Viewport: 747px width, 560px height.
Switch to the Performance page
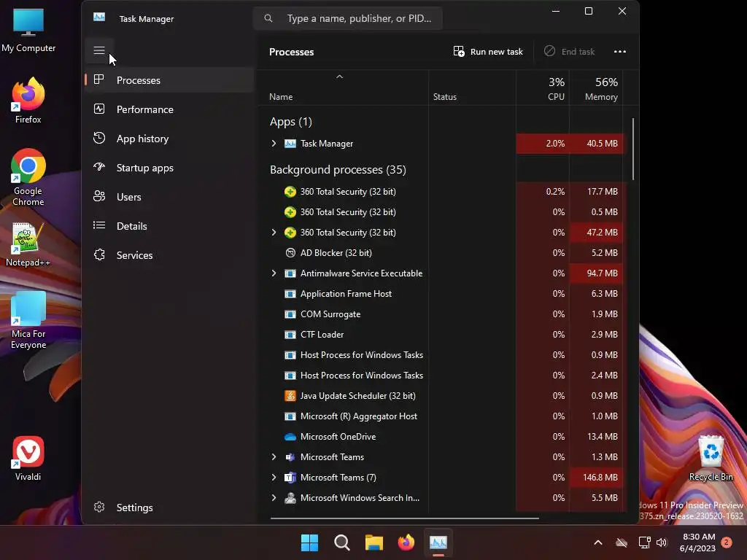point(169,109)
